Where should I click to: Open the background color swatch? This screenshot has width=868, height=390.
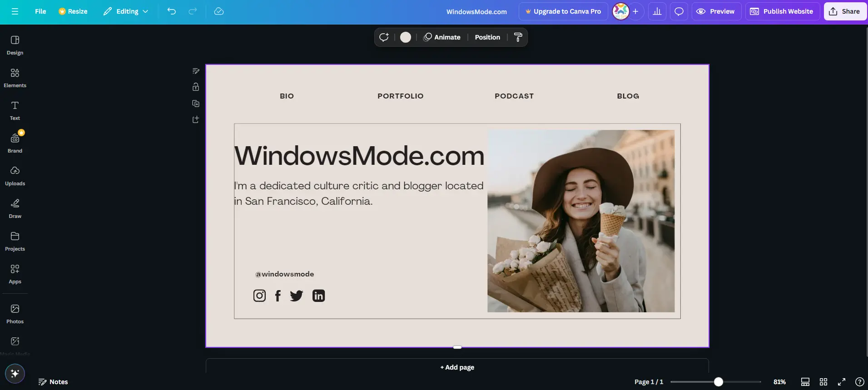(406, 37)
